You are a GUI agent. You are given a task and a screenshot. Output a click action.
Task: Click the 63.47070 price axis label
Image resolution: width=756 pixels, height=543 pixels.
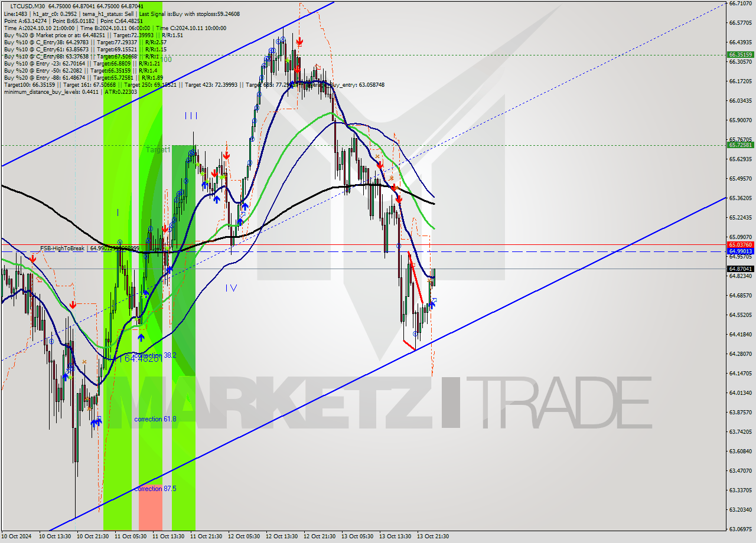tap(741, 470)
